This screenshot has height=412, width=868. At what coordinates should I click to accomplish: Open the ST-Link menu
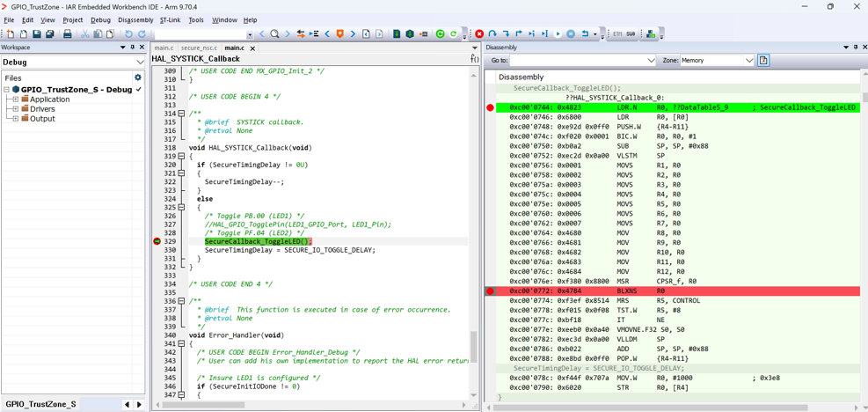171,20
